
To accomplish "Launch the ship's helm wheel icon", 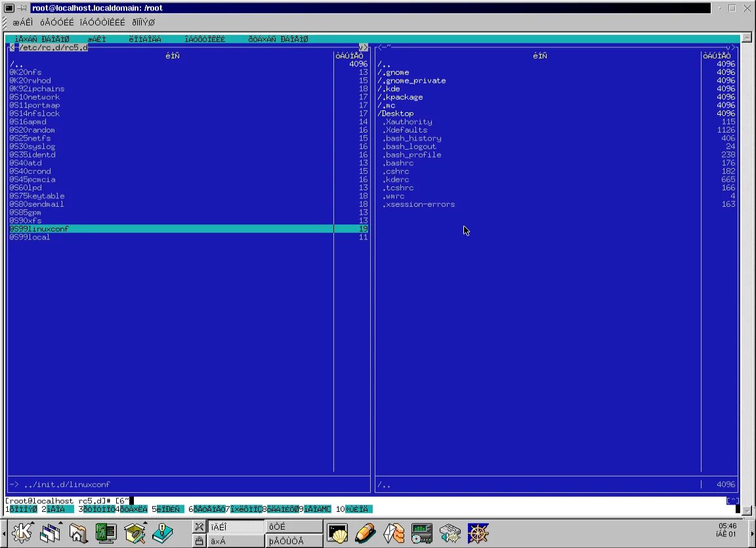I will [x=478, y=533].
